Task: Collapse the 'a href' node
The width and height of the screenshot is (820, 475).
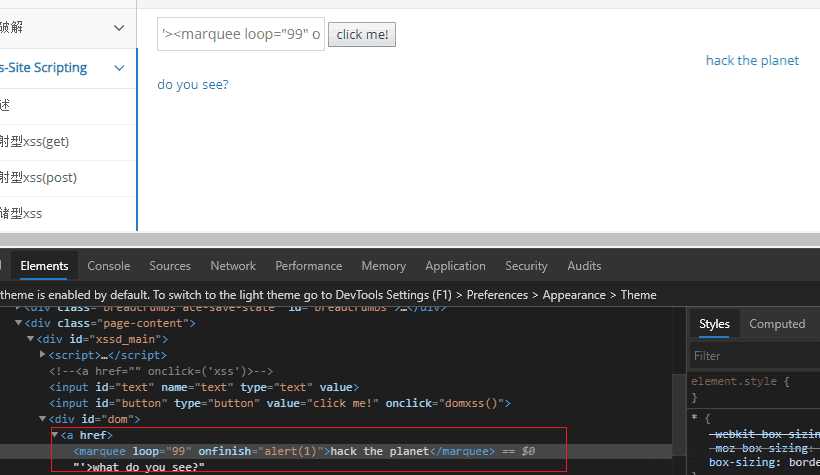Action: tap(55, 435)
